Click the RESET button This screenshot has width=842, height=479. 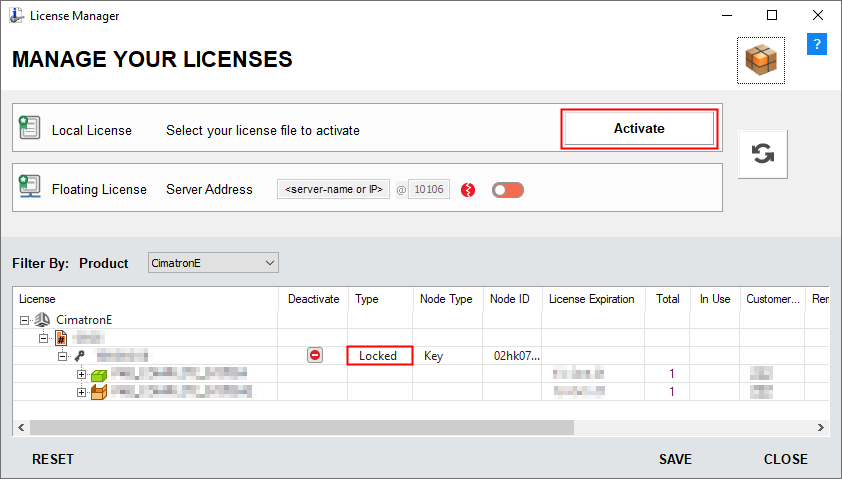click(53, 460)
